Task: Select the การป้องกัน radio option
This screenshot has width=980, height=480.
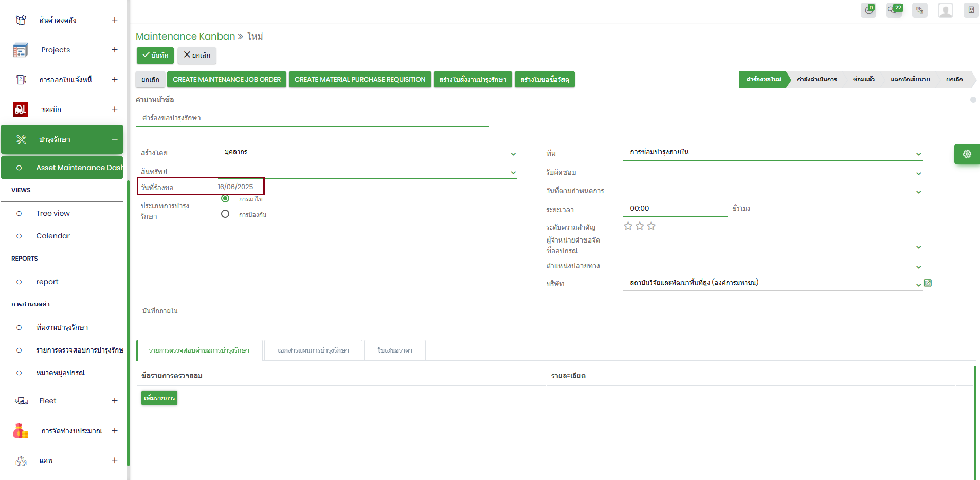Action: click(225, 214)
